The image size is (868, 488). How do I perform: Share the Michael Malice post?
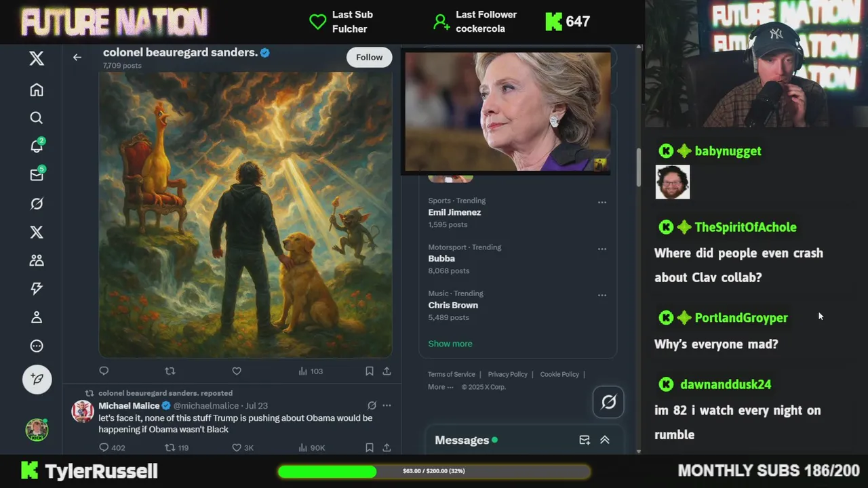(387, 447)
